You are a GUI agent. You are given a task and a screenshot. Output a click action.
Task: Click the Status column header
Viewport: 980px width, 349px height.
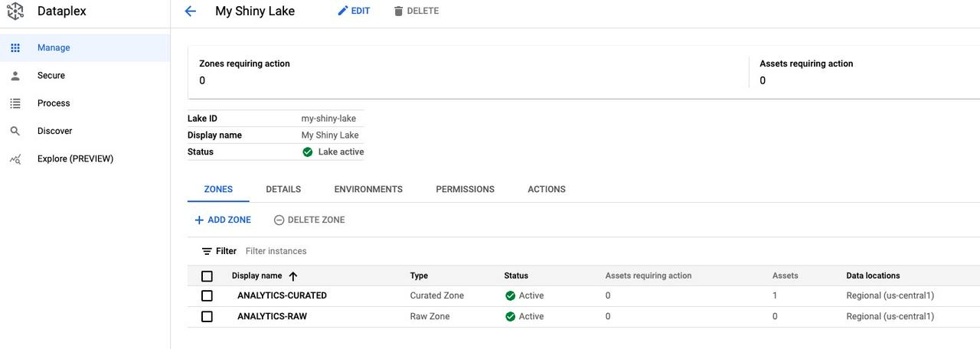tap(516, 276)
